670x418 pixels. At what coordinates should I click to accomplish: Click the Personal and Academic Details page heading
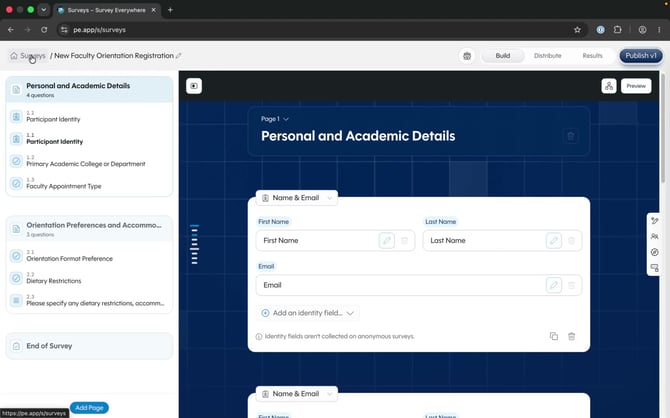coord(358,136)
